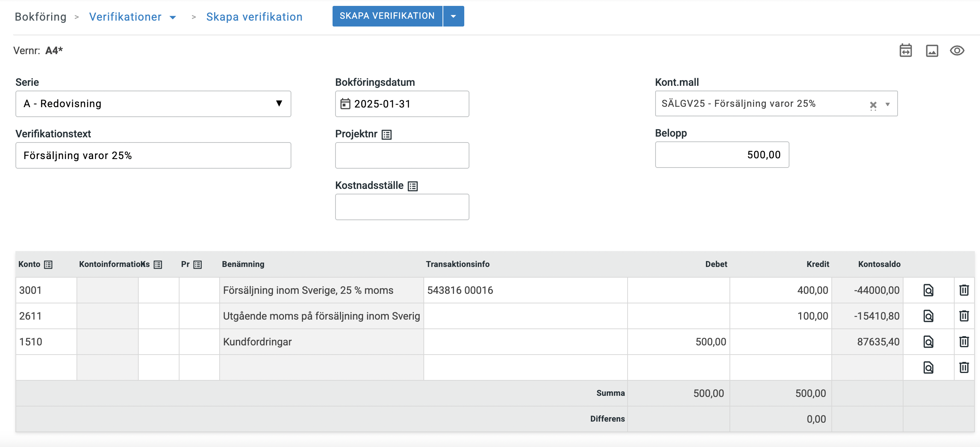Click the Bokföring breadcrumb

point(41,17)
